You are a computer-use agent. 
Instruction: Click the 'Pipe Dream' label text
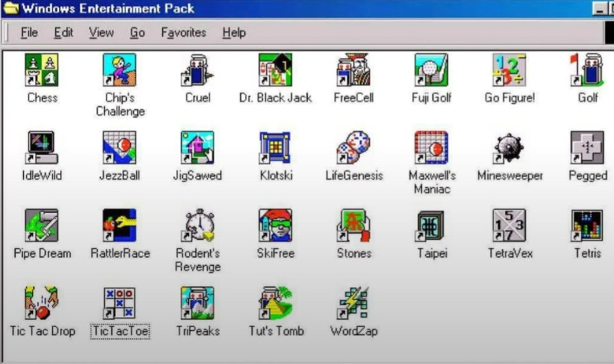click(42, 254)
